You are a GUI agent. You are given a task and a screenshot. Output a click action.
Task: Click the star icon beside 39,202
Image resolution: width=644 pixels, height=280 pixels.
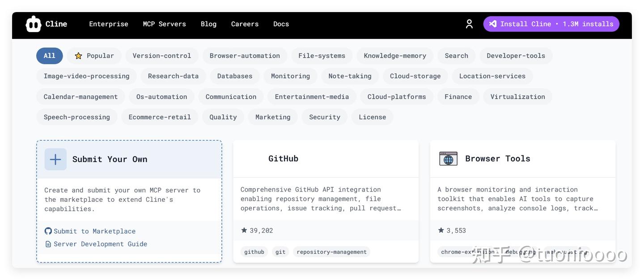(x=244, y=230)
